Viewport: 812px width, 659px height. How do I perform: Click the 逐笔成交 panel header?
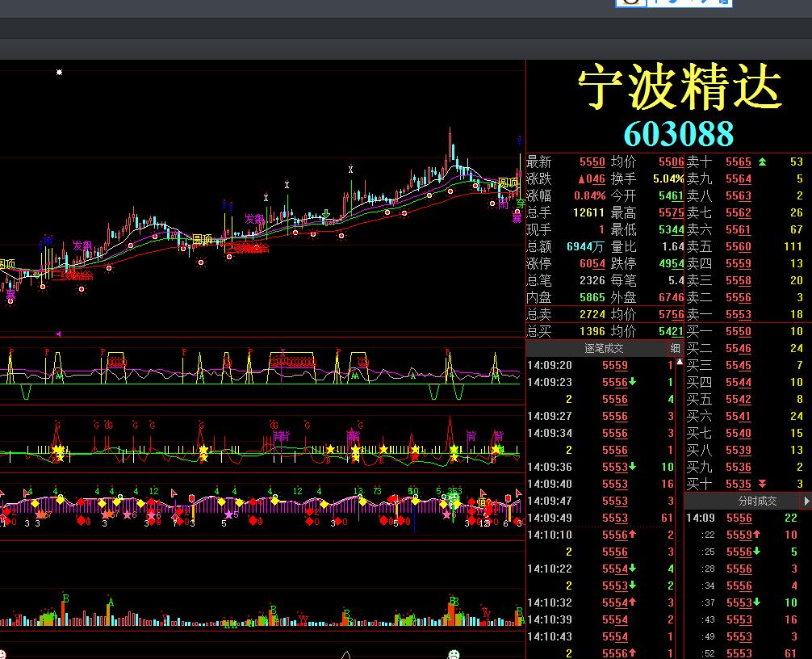click(604, 349)
